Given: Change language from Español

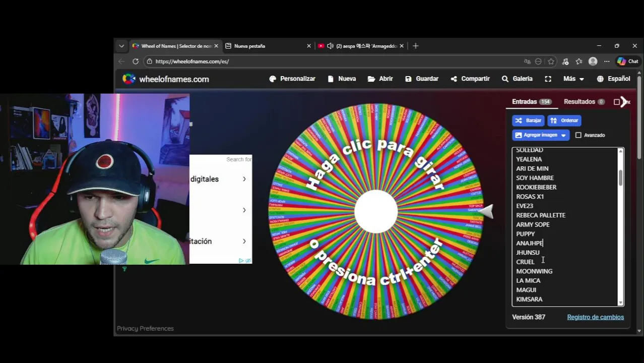Looking at the screenshot, I should 613,79.
